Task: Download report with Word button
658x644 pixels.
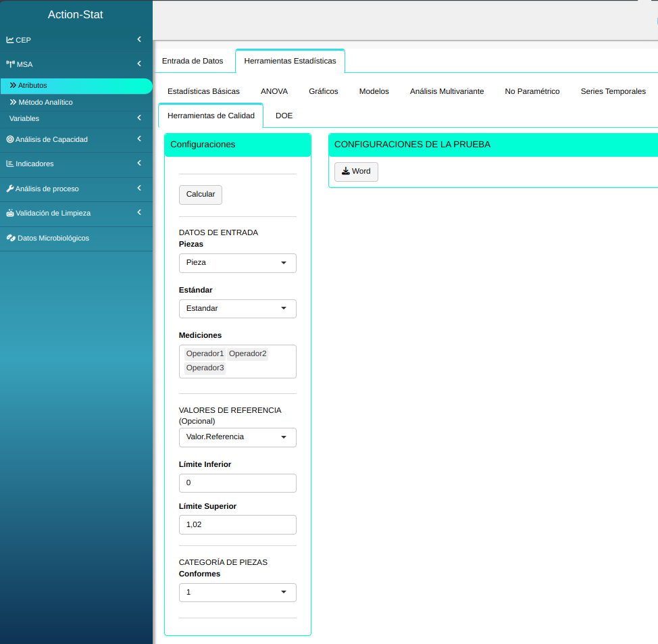Action: [356, 172]
